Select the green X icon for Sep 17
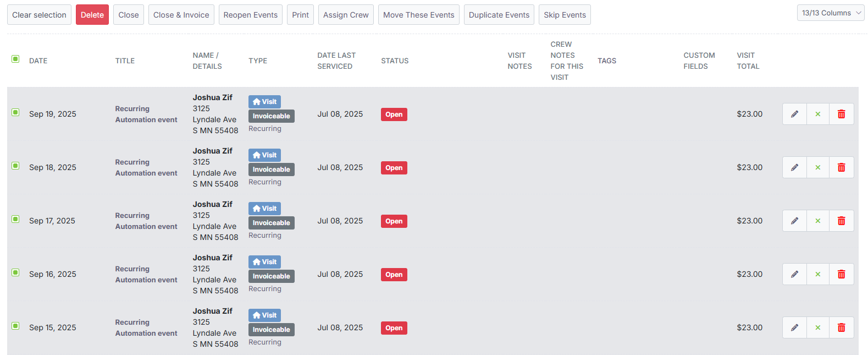The width and height of the screenshot is (868, 355). (x=817, y=220)
